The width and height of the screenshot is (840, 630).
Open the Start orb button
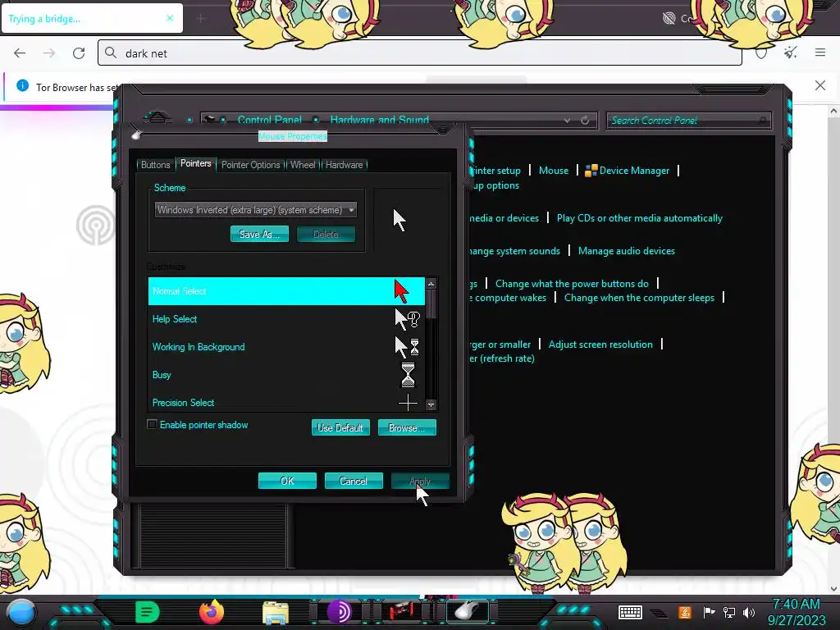[21, 612]
